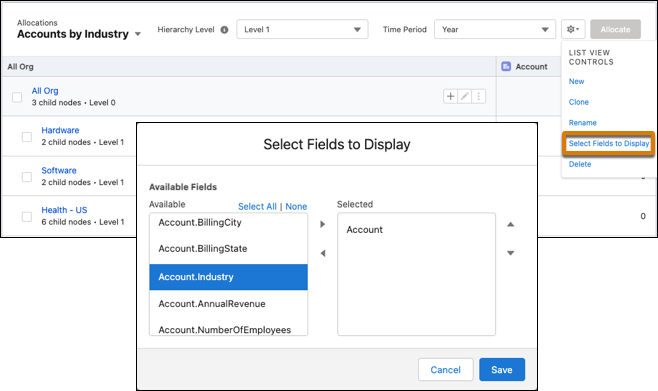This screenshot has height=391, width=658.
Task: Click the Hierarchy Level info icon
Action: click(x=225, y=30)
